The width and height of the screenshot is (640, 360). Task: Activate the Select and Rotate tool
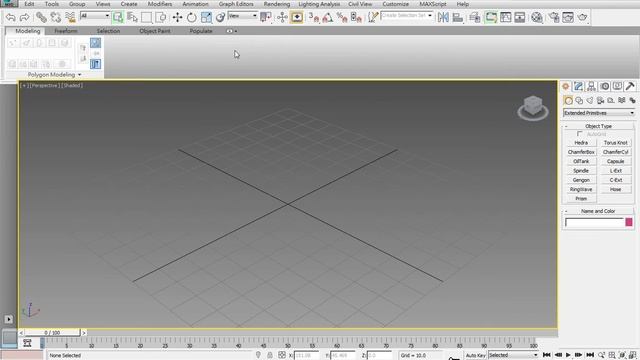pyautogui.click(x=191, y=17)
